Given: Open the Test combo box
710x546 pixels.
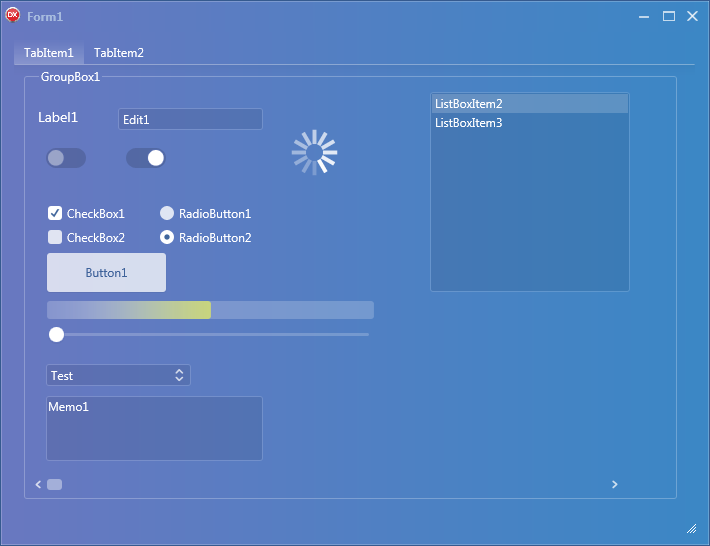Looking at the screenshot, I should tap(118, 375).
